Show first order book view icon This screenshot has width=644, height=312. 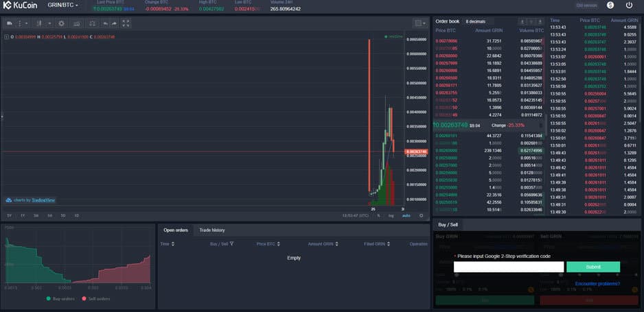522,21
